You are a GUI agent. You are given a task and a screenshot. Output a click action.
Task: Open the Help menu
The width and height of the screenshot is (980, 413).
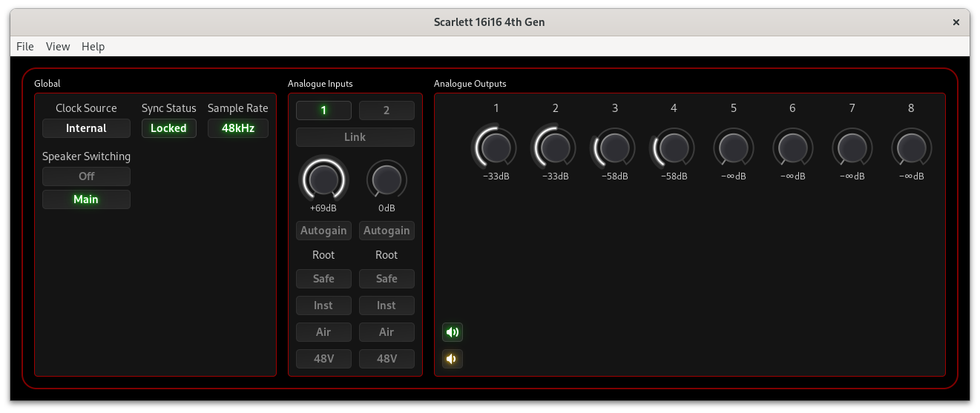pos(93,46)
